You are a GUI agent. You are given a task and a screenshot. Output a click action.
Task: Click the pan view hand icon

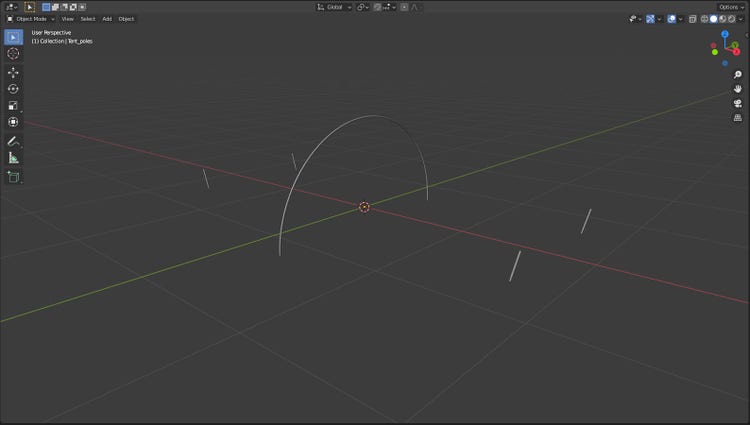click(738, 89)
